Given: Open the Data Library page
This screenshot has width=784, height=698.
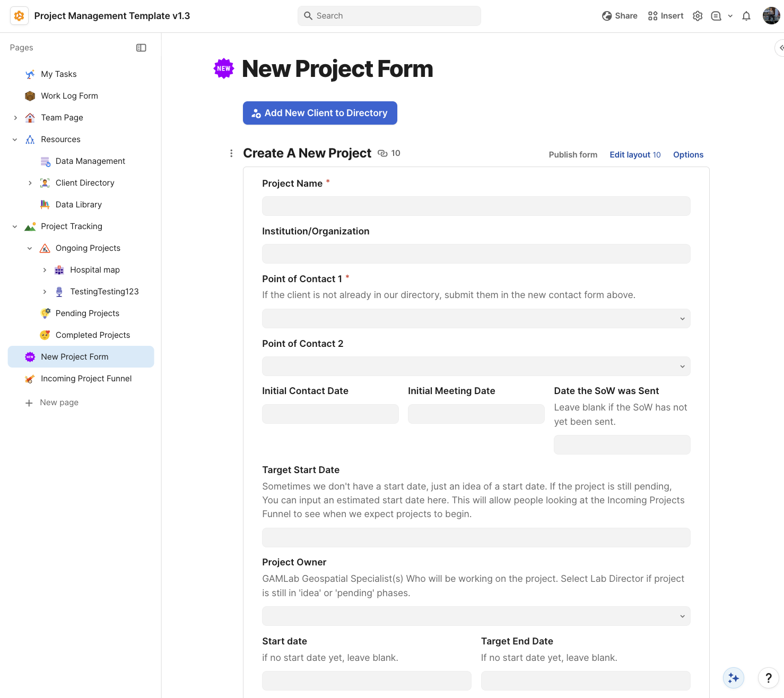Looking at the screenshot, I should coord(79,204).
